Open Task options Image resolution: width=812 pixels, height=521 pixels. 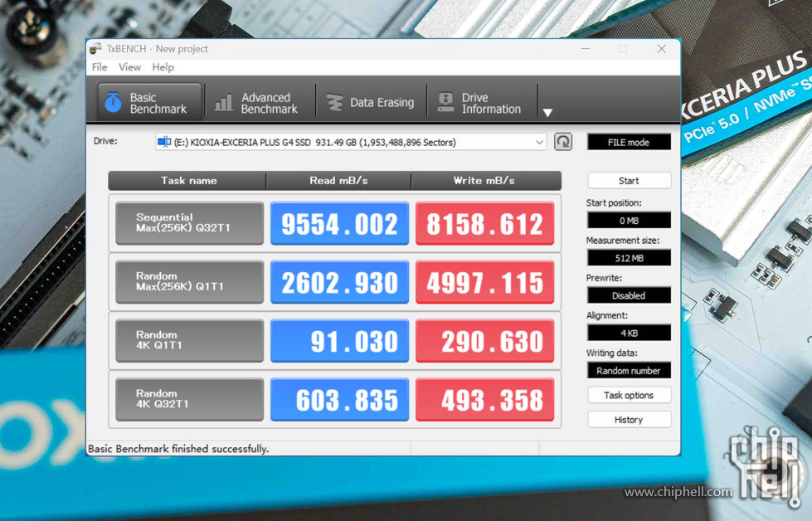[x=630, y=395]
